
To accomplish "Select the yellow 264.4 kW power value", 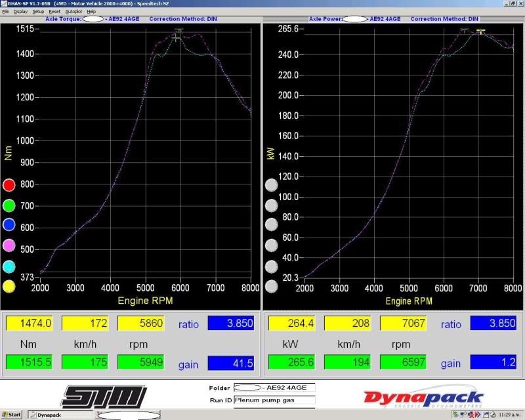I will (292, 324).
